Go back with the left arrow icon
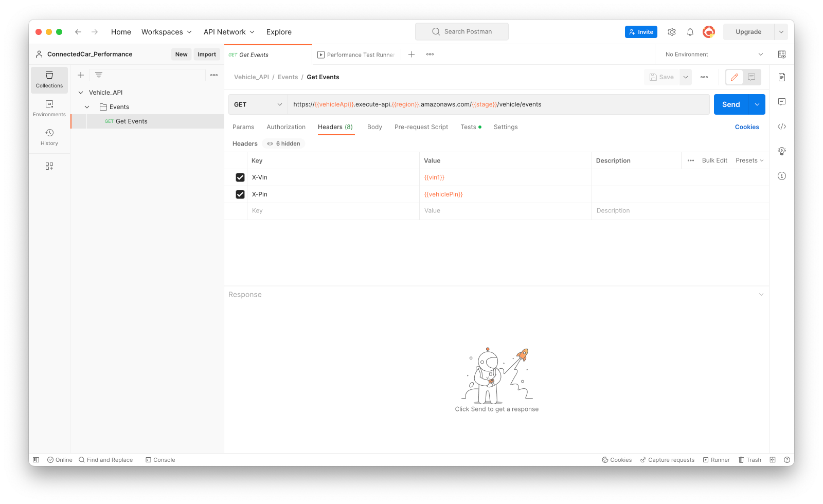The image size is (823, 504). [78, 32]
